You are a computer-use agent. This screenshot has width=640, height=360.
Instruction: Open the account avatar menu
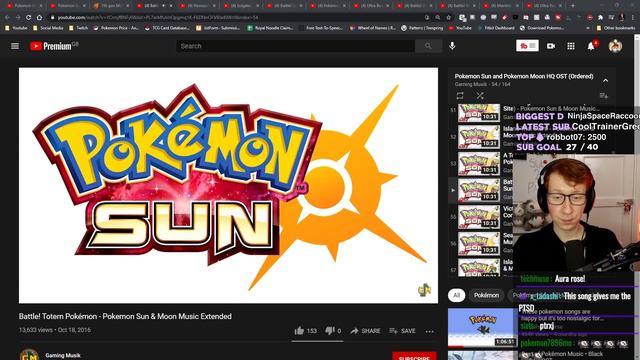[x=615, y=46]
